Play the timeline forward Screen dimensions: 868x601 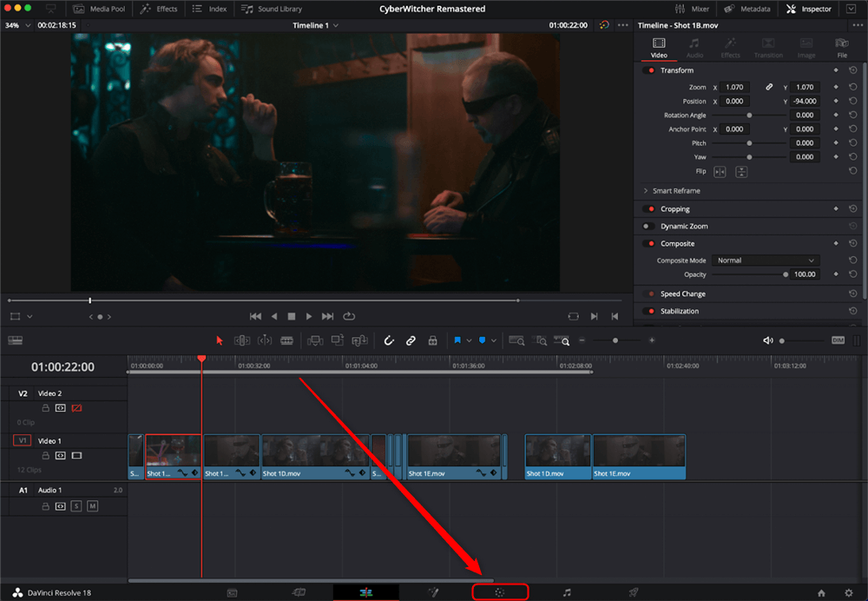(309, 316)
